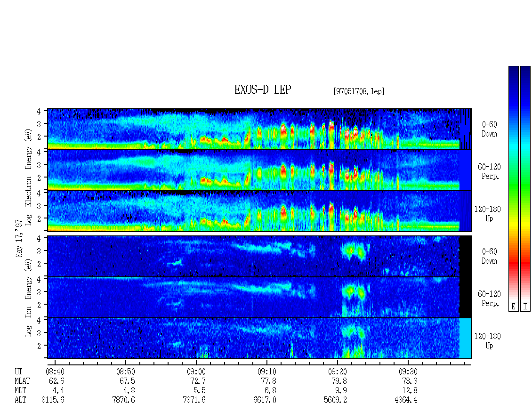This screenshot has width=532, height=412.
Task: Click the MLAT row label
Action: tap(22, 381)
